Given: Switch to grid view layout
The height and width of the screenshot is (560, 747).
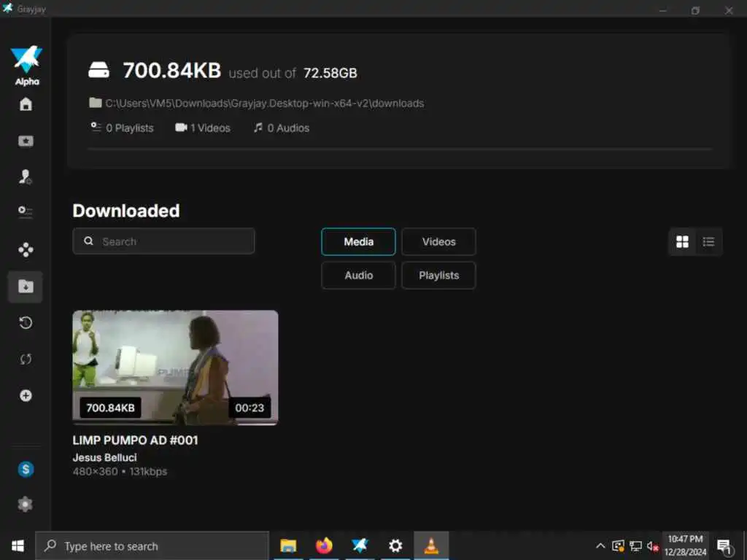Looking at the screenshot, I should (x=682, y=242).
